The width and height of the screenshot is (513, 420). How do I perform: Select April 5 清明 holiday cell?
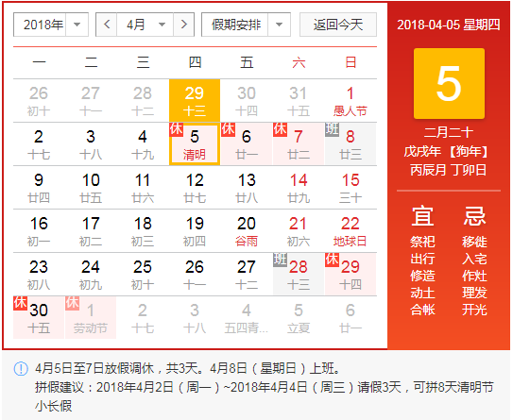click(195, 144)
